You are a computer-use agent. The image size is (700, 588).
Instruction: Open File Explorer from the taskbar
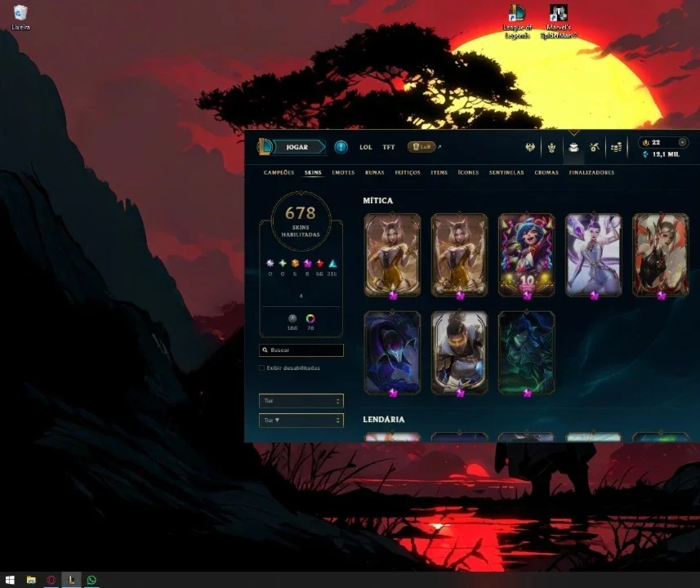31,580
